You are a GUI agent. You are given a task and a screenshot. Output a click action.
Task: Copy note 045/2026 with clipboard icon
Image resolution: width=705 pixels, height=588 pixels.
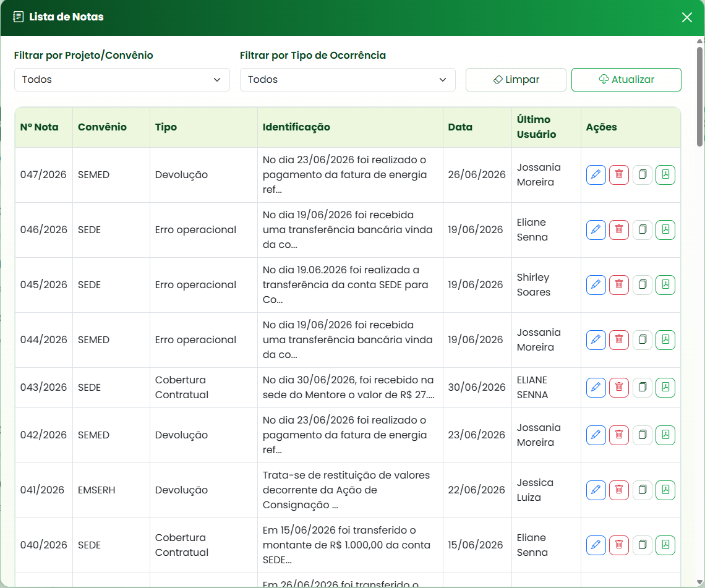pos(643,285)
